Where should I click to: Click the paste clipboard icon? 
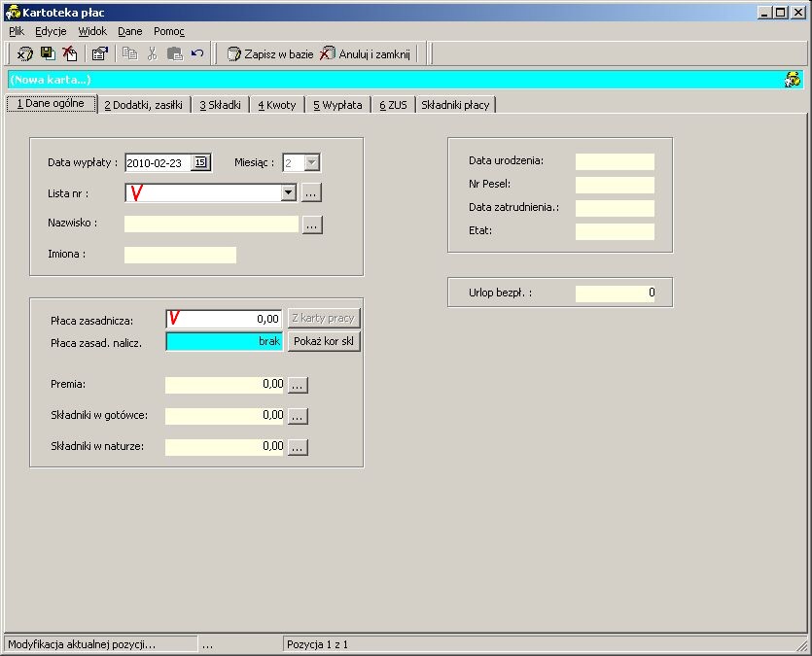tap(174, 53)
